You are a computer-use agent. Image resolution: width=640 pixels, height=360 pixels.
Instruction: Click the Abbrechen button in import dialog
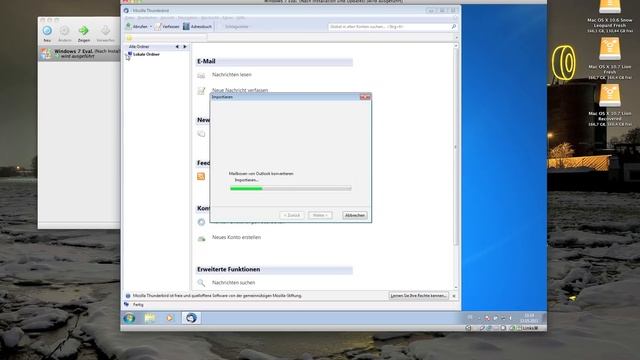point(354,215)
